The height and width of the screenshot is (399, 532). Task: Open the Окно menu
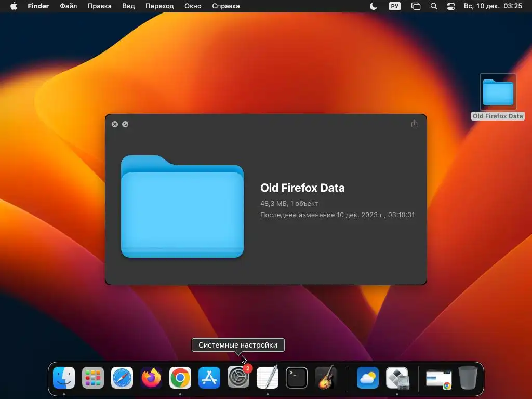tap(193, 6)
